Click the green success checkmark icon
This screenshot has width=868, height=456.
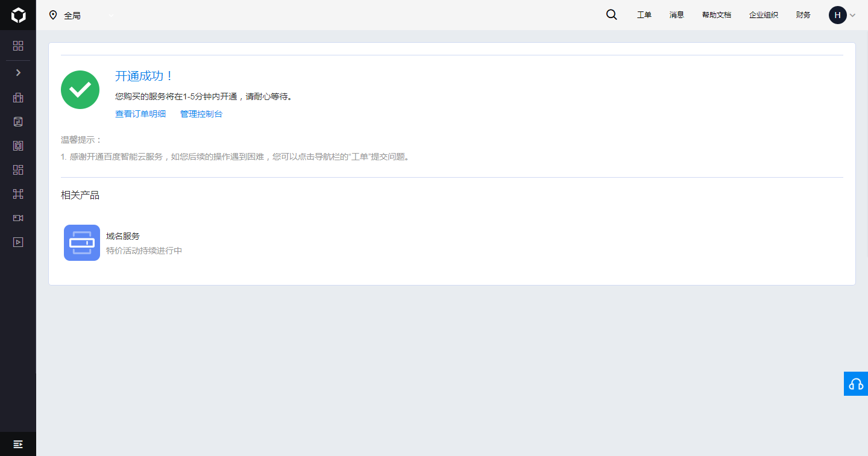click(80, 90)
